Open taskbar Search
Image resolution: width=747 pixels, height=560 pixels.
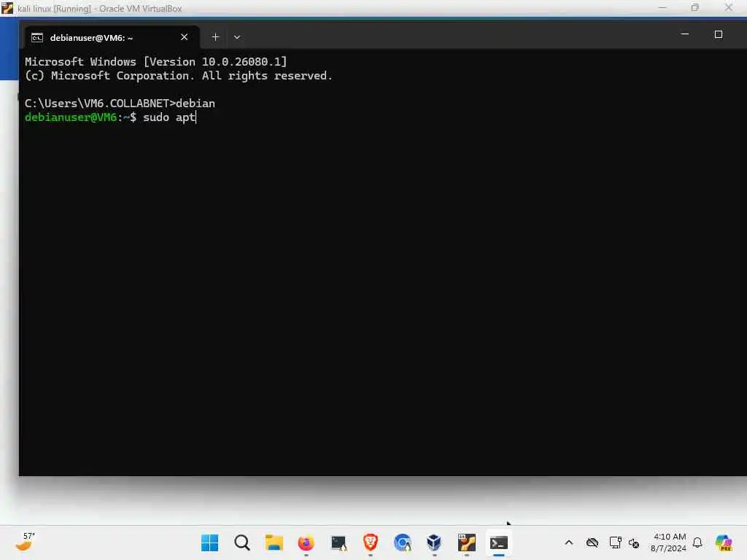coord(242,542)
